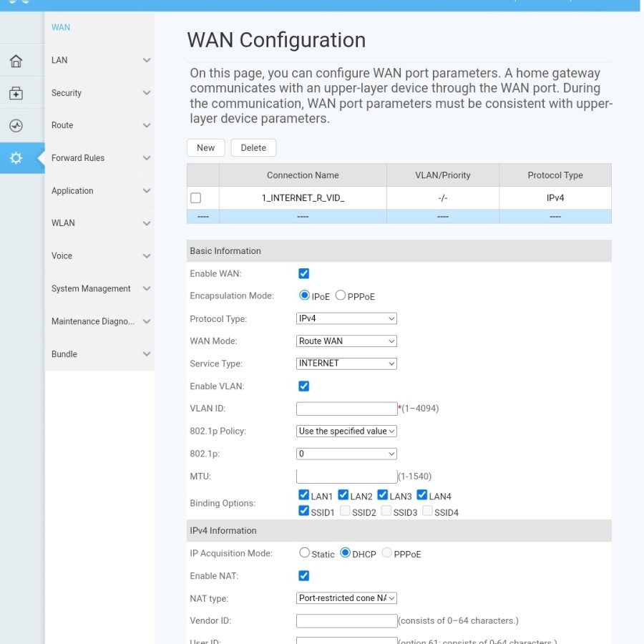Tick the 1_INTERNET_R_VID_ row checkbox
This screenshot has height=644, width=644.
click(x=196, y=198)
